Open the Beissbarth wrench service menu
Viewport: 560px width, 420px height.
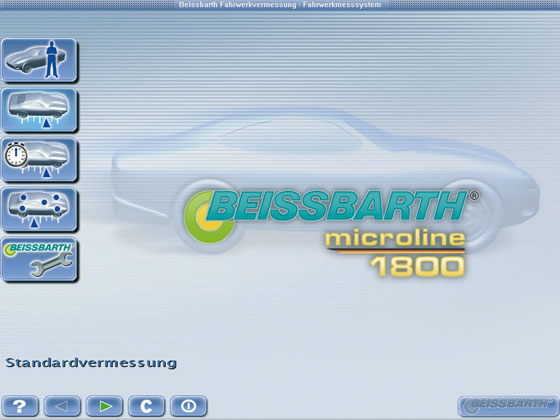[x=39, y=259]
